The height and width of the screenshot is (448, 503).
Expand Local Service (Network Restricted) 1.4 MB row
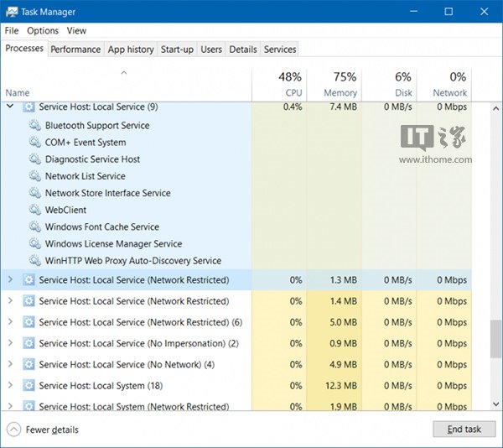pyautogui.click(x=10, y=300)
